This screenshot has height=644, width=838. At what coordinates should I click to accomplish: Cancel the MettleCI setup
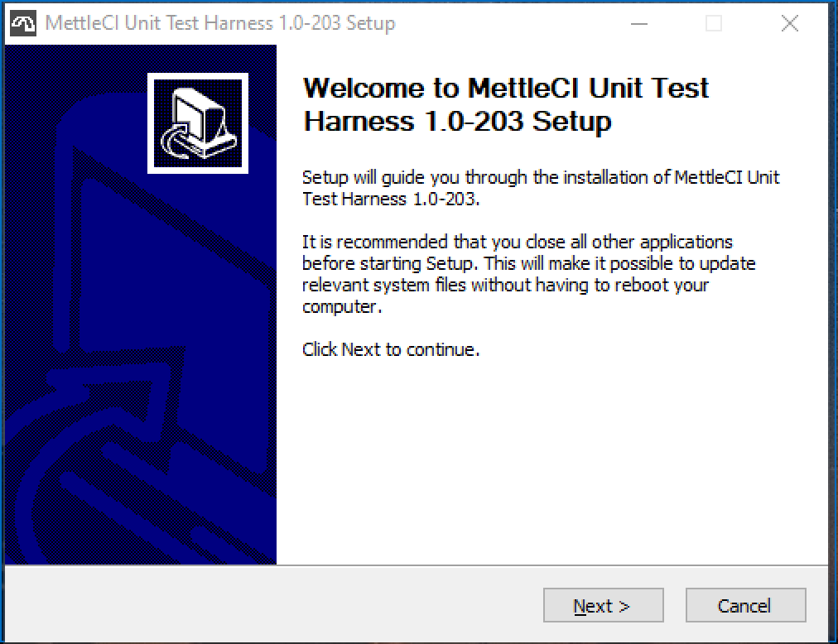(x=744, y=605)
